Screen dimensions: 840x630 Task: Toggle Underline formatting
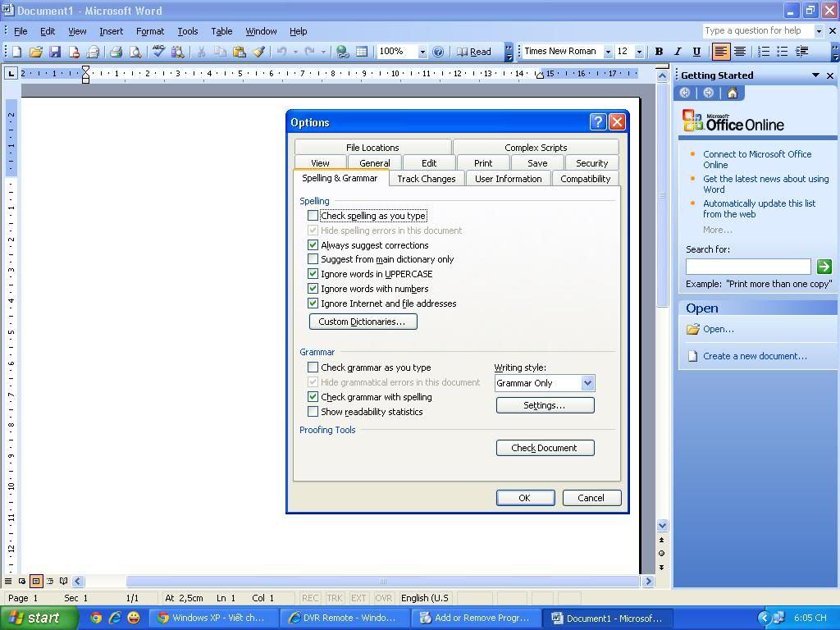(x=696, y=52)
